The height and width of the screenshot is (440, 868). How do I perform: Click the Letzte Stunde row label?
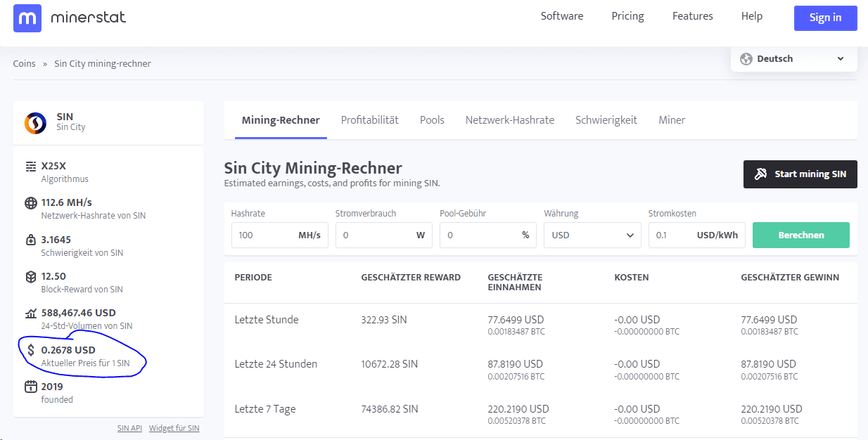click(267, 320)
